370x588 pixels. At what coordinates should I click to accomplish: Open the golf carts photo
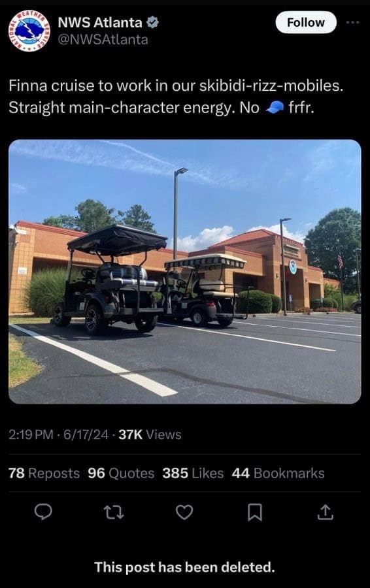pos(184,272)
